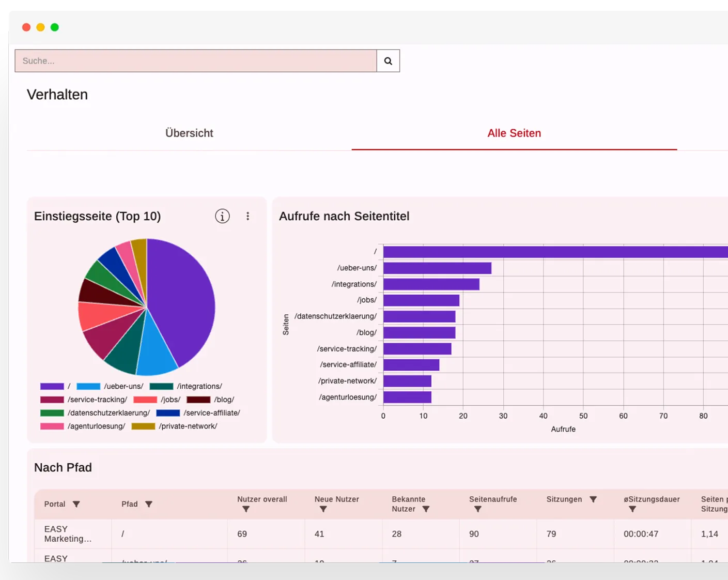Open filter dropdown under øSitzungsdauer
The image size is (728, 580).
(632, 509)
